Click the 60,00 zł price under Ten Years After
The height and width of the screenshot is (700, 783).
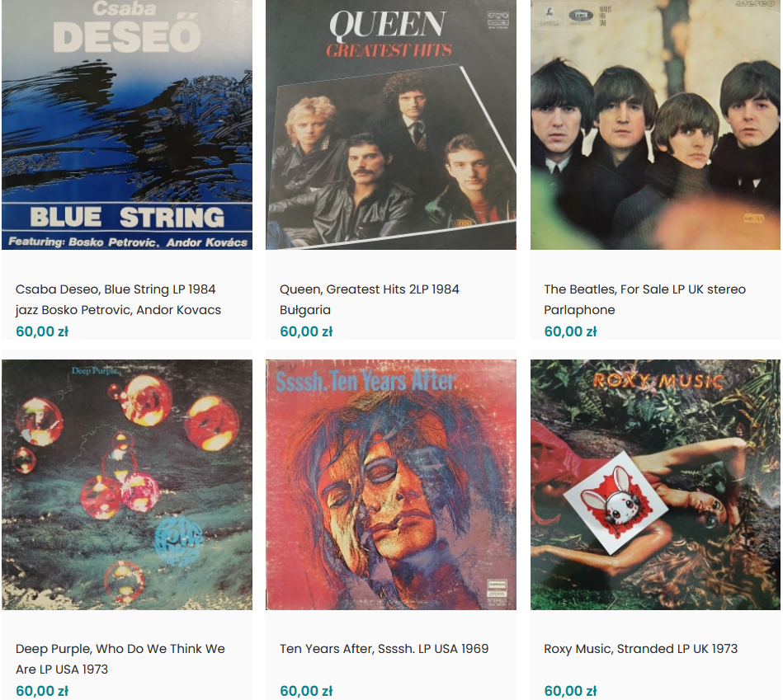[x=306, y=691]
